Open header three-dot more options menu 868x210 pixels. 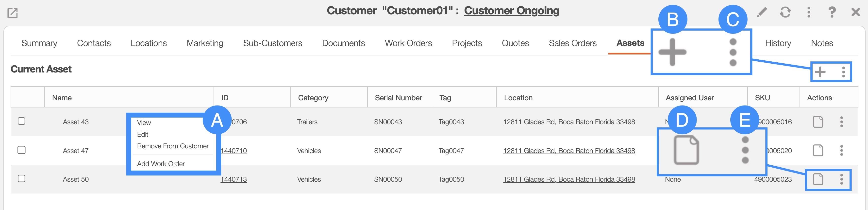point(808,13)
